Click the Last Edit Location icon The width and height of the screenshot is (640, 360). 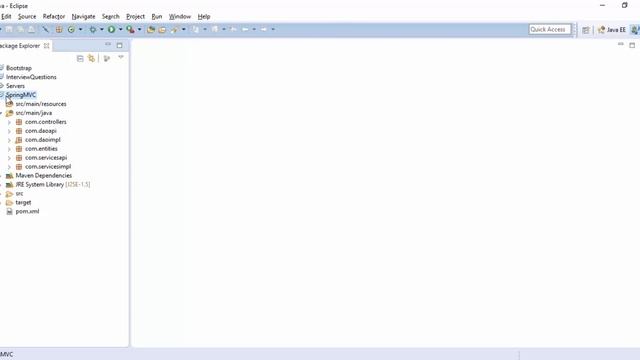click(233, 29)
